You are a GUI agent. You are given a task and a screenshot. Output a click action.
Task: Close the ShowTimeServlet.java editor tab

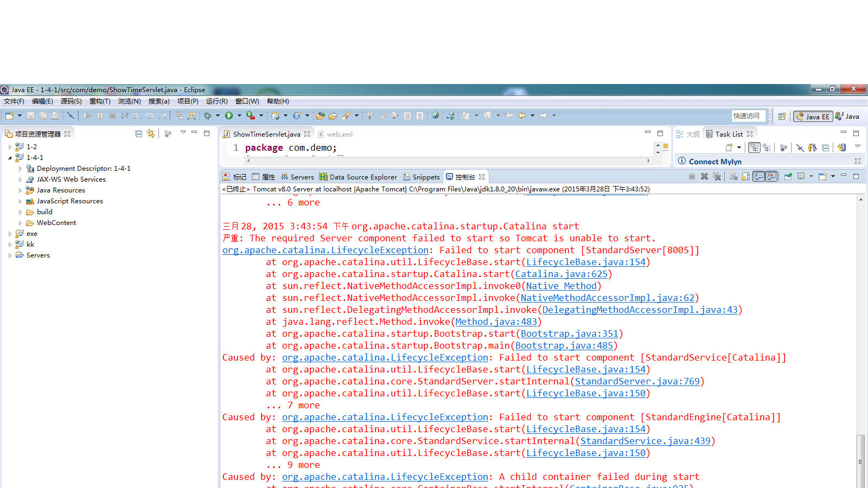[x=307, y=134]
